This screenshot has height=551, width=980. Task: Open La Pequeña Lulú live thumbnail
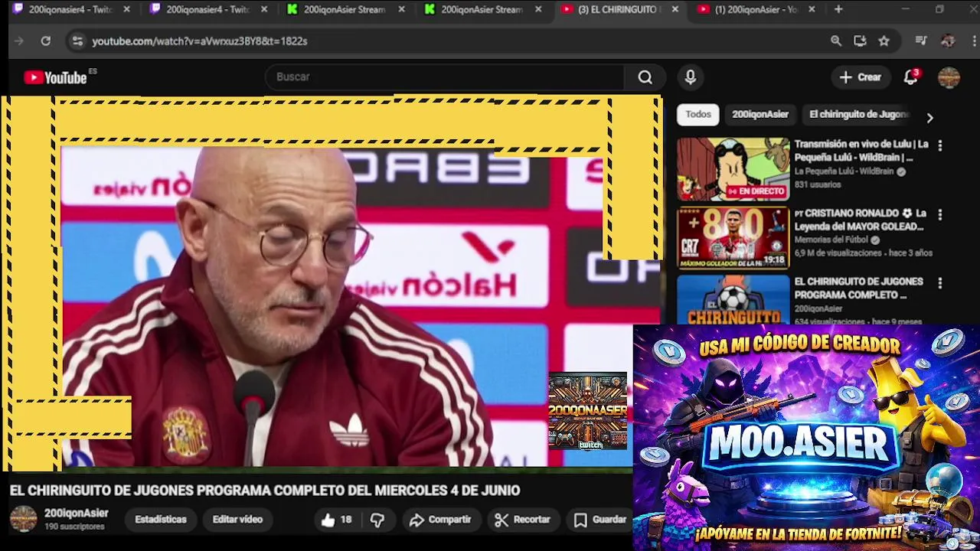(733, 169)
